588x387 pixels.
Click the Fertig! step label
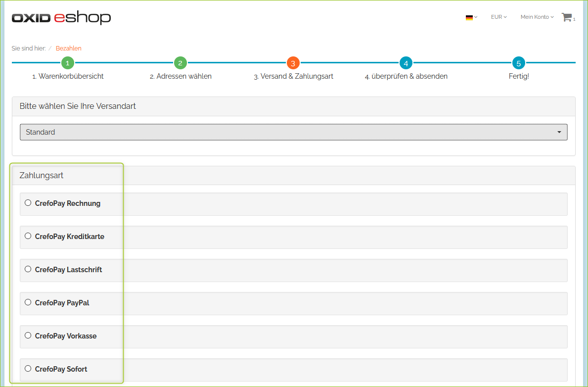coord(519,76)
